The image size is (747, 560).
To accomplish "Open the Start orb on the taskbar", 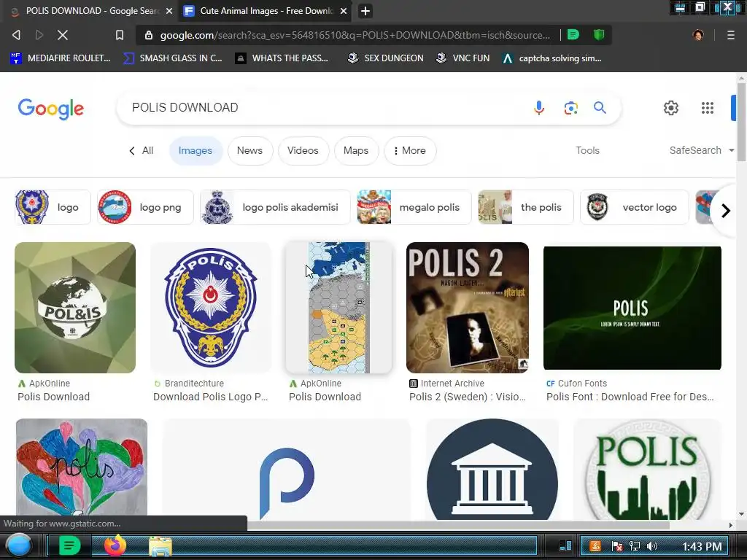I will point(19,545).
